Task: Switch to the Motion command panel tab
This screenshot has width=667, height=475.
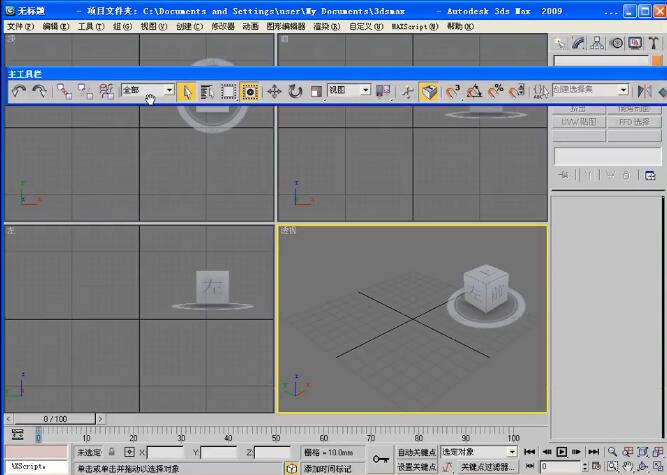Action: pyautogui.click(x=616, y=43)
